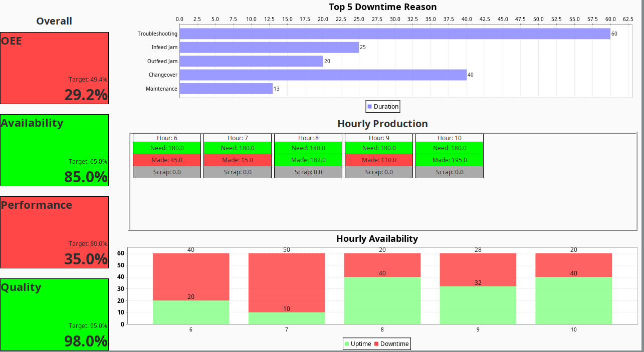This screenshot has height=352, width=644.
Task: Click the Duration legend color swatch
Action: point(369,106)
